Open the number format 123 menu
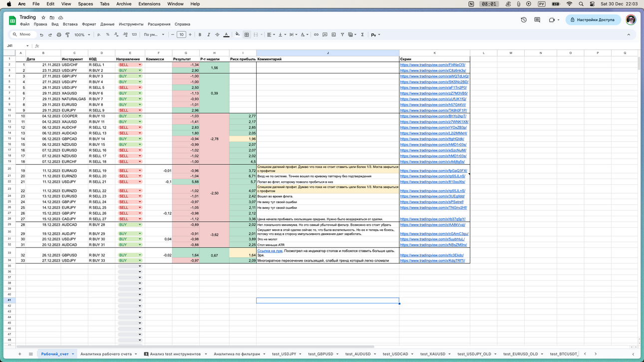The image size is (644, 362). 134,35
